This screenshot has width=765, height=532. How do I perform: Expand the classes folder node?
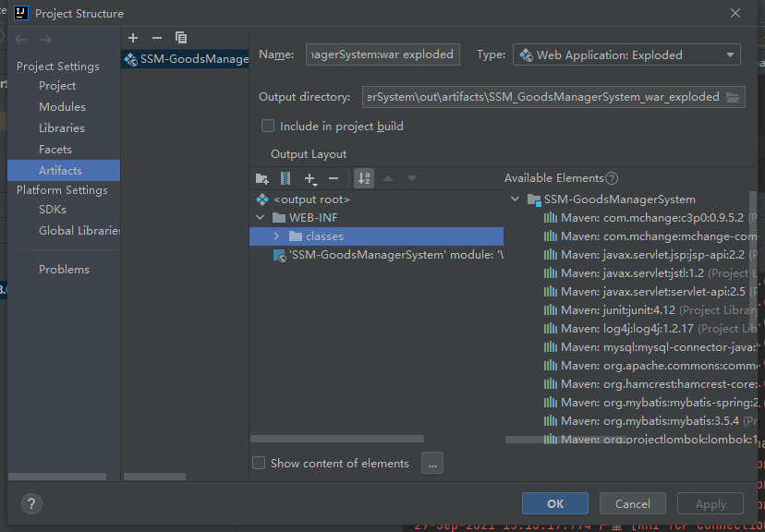(x=276, y=236)
